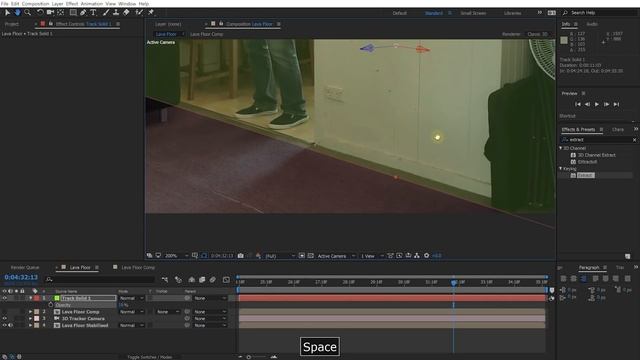
Task: Select the Clone Stamp tool
Action: 116,13
